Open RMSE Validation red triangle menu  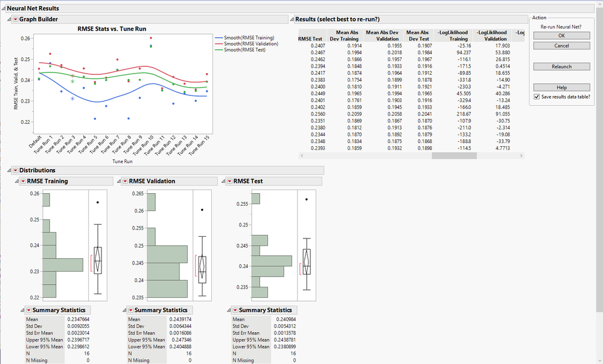(126, 181)
